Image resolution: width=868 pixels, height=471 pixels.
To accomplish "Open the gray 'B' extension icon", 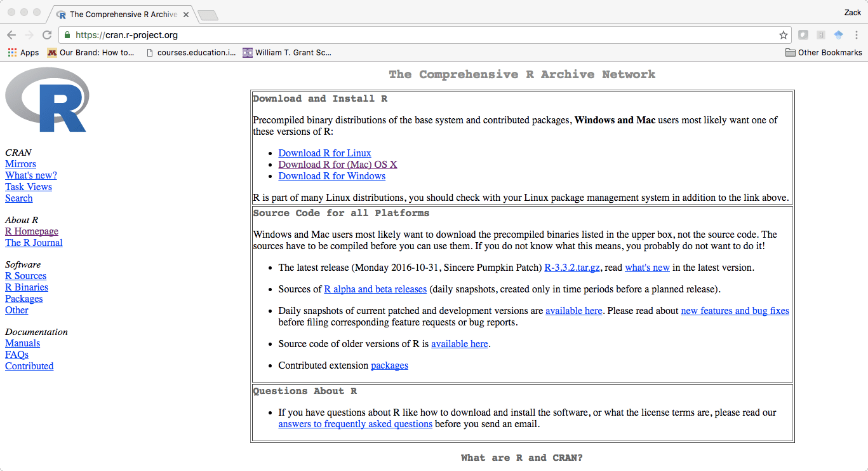I will [821, 35].
